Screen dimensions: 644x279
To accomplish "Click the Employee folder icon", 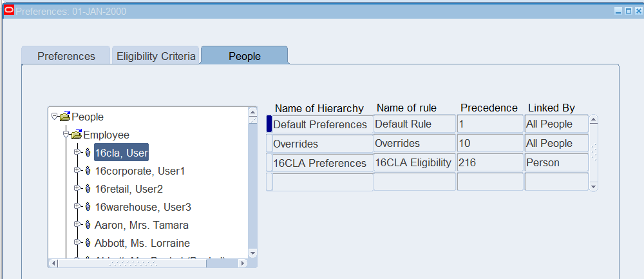I will click(76, 135).
